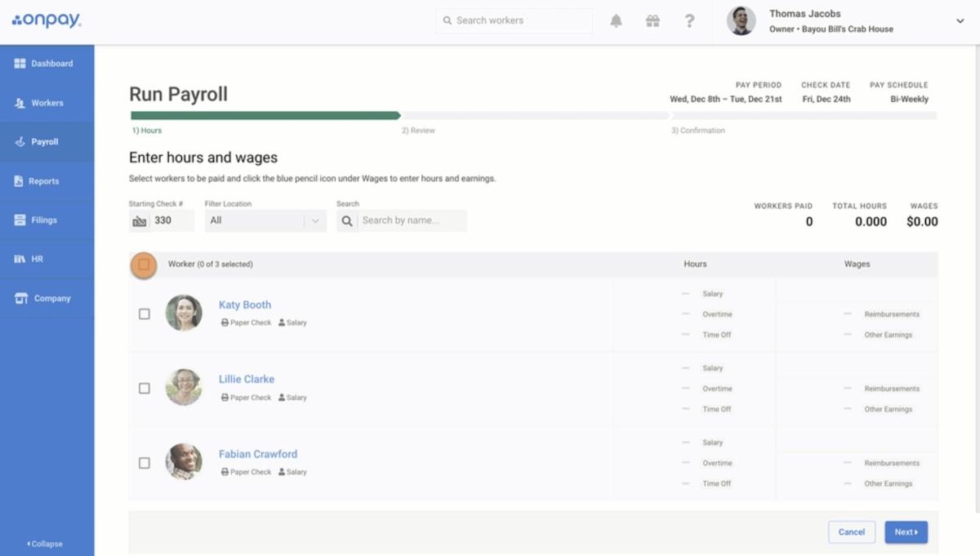The height and width of the screenshot is (556, 980).
Task: Collapse the sidebar
Action: pos(45,544)
